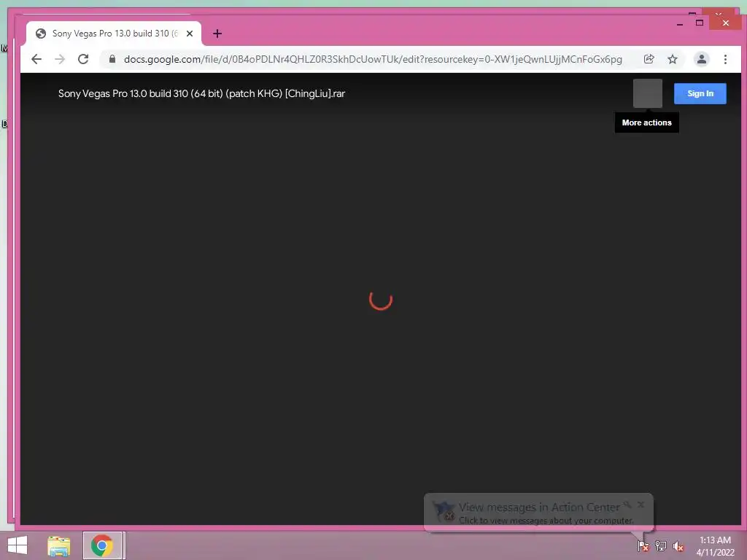Click the Chrome taskbar icon
Screen dimensions: 747x560
click(102, 545)
